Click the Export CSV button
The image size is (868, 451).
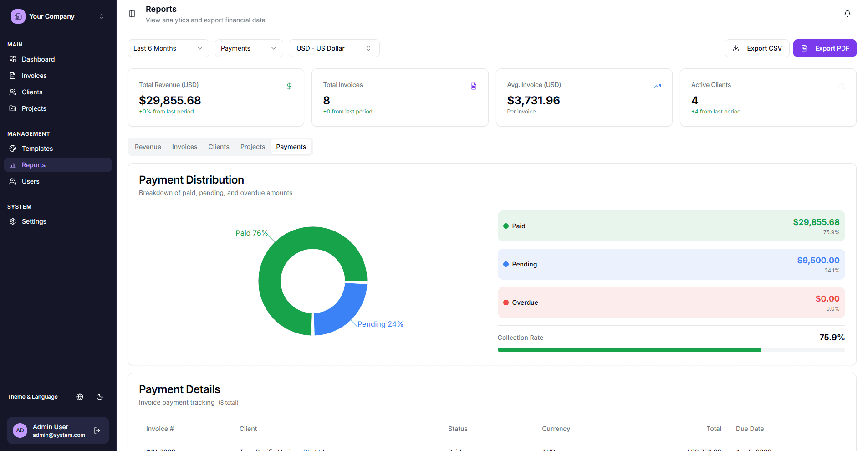click(x=757, y=48)
